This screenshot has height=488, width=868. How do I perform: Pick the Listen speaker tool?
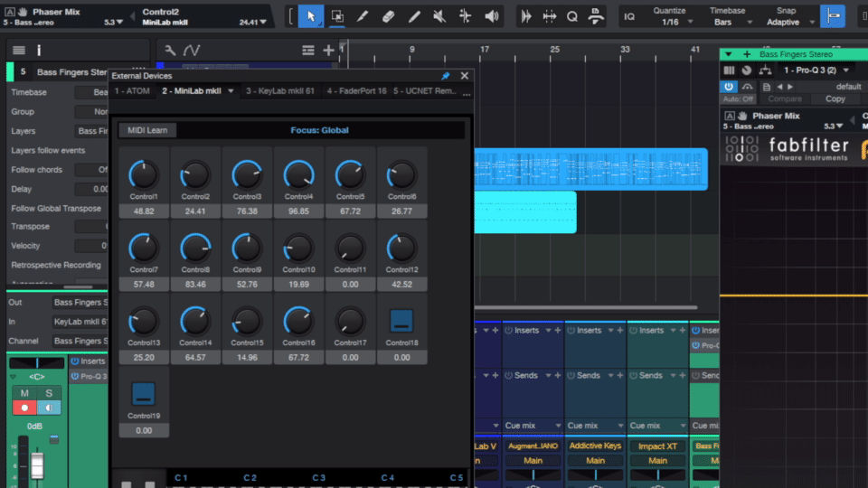pos(492,16)
